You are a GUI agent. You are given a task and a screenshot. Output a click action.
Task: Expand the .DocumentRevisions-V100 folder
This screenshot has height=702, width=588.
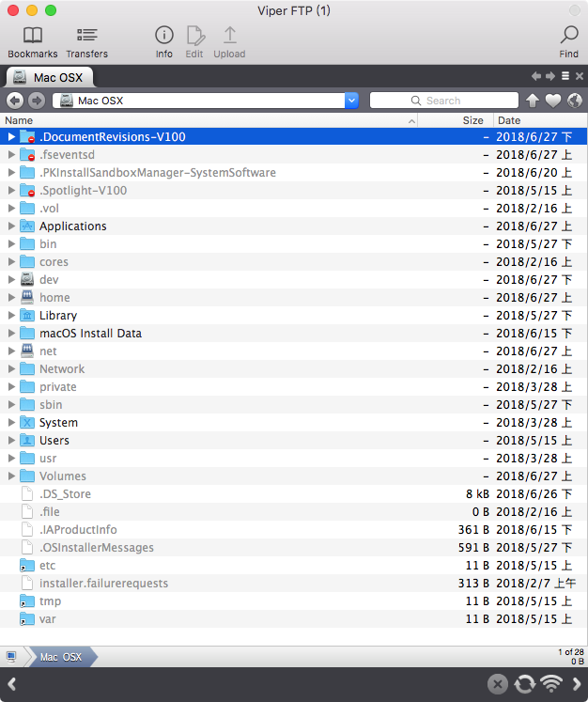click(11, 136)
